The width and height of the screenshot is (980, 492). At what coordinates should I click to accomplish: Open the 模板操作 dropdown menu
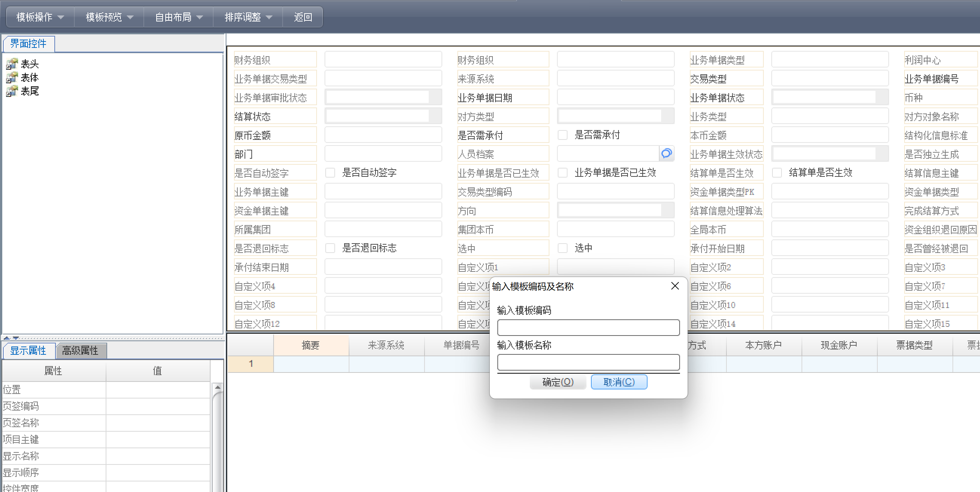point(40,17)
